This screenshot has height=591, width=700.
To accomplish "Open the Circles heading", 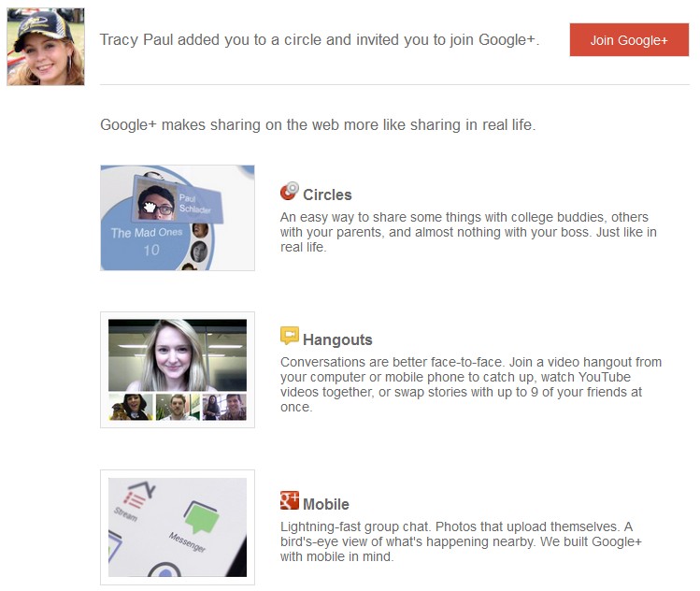I will point(326,195).
